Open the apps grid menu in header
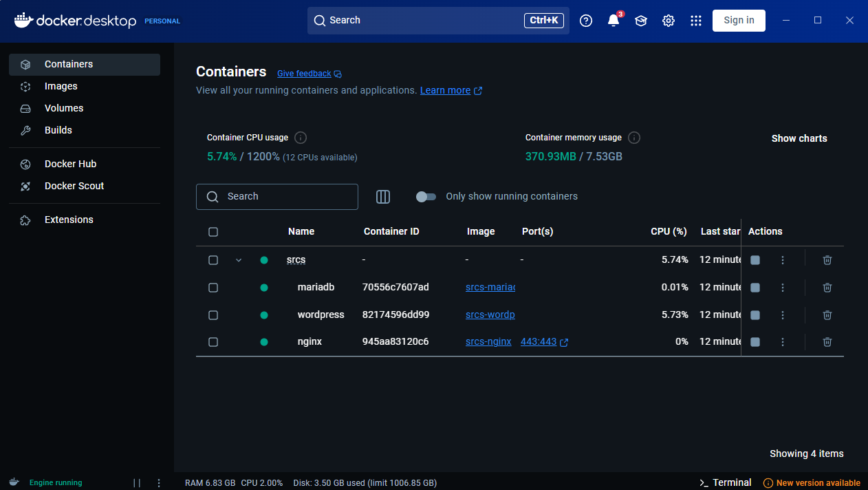 pos(696,21)
